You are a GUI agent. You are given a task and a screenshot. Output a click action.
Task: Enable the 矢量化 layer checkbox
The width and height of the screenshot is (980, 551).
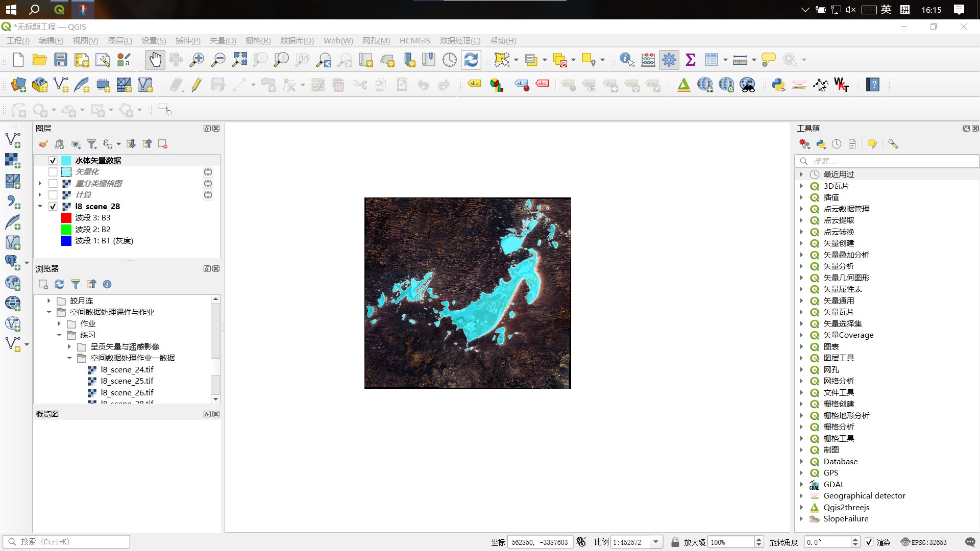click(x=53, y=172)
